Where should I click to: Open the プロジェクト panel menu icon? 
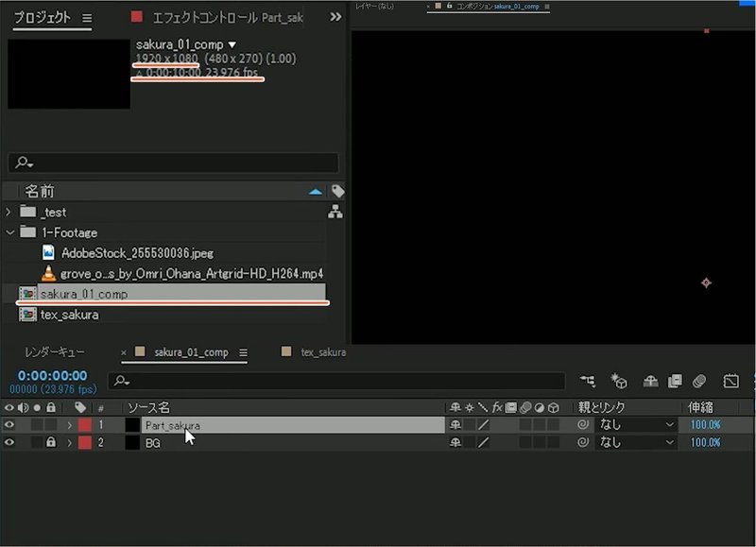pos(87,18)
